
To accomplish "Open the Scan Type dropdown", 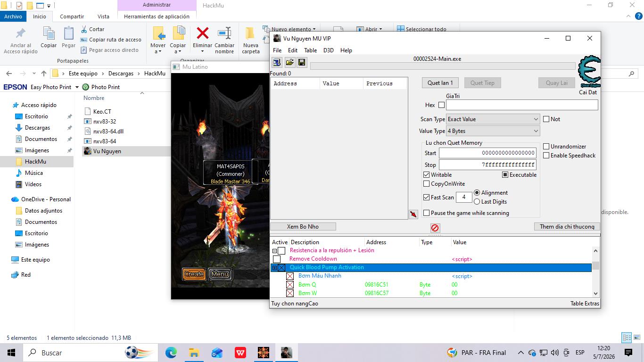I will (493, 119).
